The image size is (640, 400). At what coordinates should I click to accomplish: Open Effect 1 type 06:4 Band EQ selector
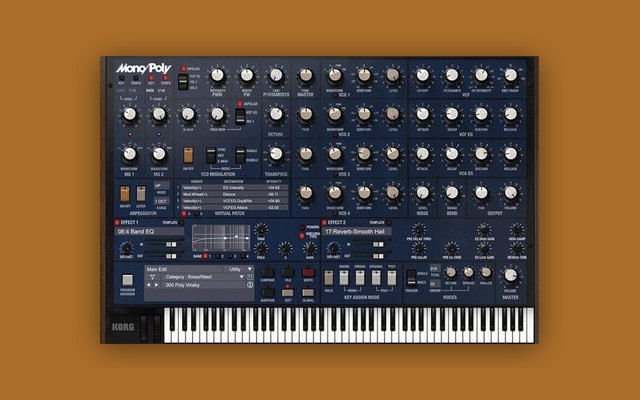click(x=149, y=231)
